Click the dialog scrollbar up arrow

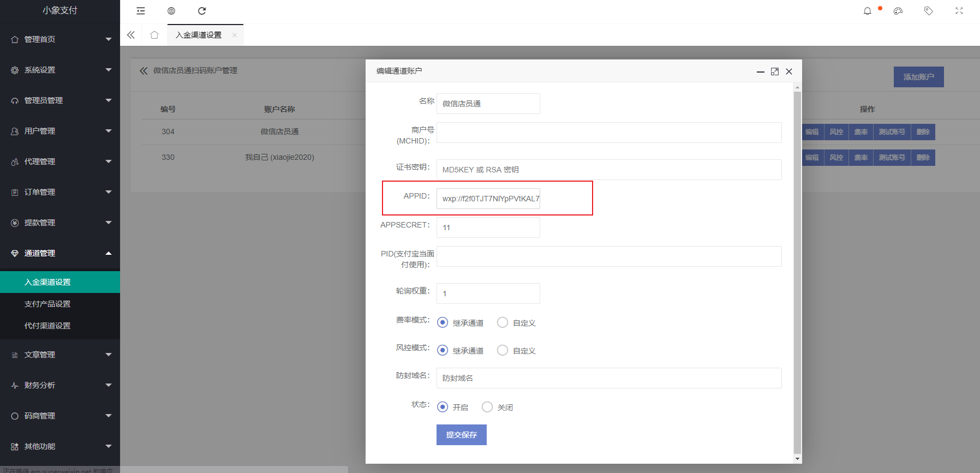click(797, 87)
